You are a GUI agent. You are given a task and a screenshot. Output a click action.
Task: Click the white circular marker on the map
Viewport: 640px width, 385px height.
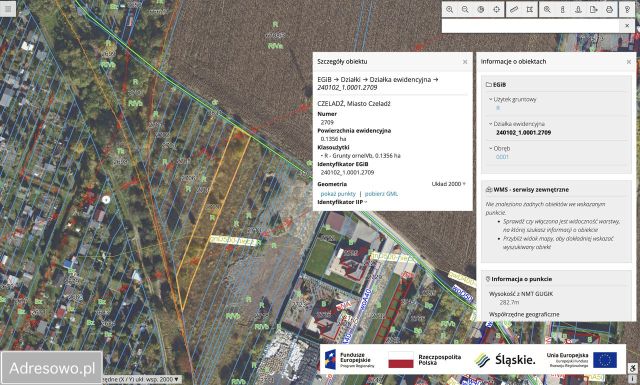(x=106, y=200)
